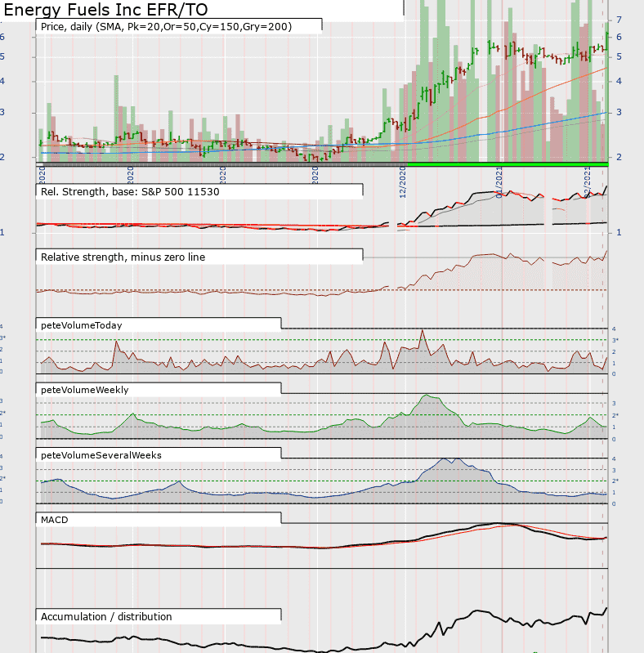Click the MACD line crest where black meets red

click(516, 525)
